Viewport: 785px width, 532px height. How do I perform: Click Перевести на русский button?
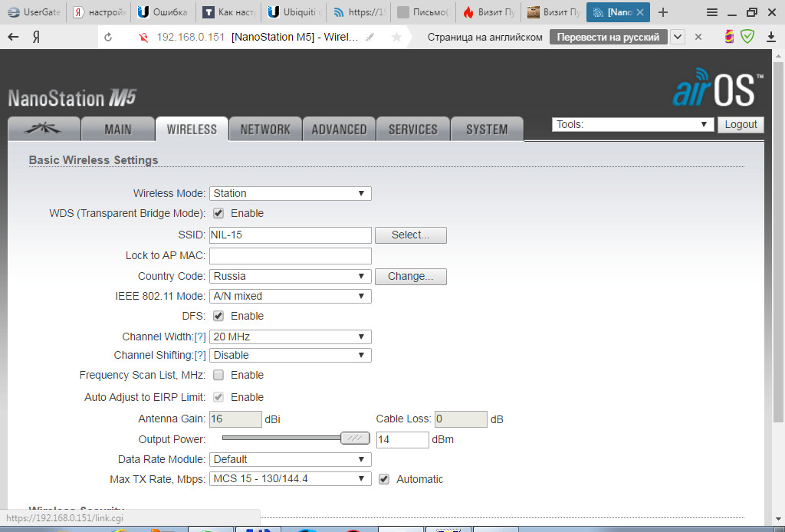tap(608, 37)
